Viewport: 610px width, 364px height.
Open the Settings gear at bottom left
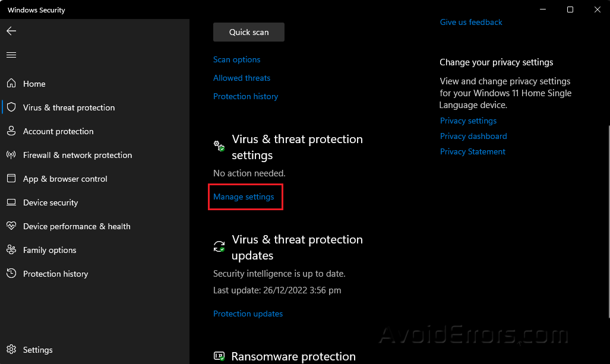pos(37,350)
